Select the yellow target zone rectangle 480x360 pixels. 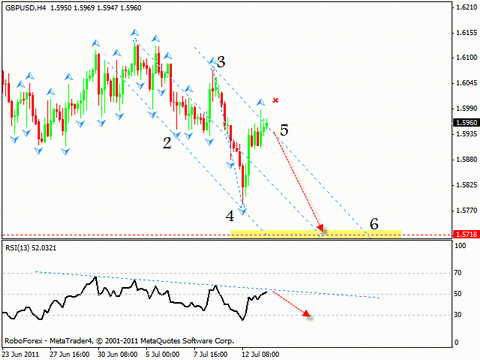(x=315, y=234)
